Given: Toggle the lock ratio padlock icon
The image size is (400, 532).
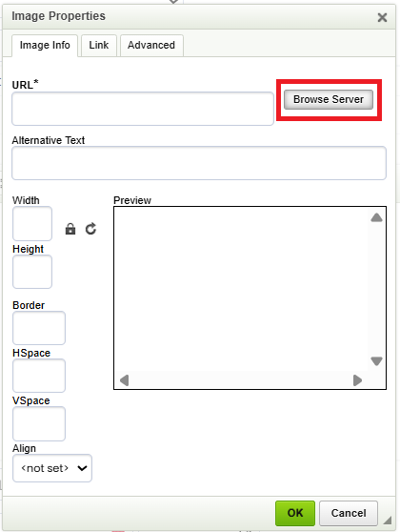Looking at the screenshot, I should (x=70, y=229).
